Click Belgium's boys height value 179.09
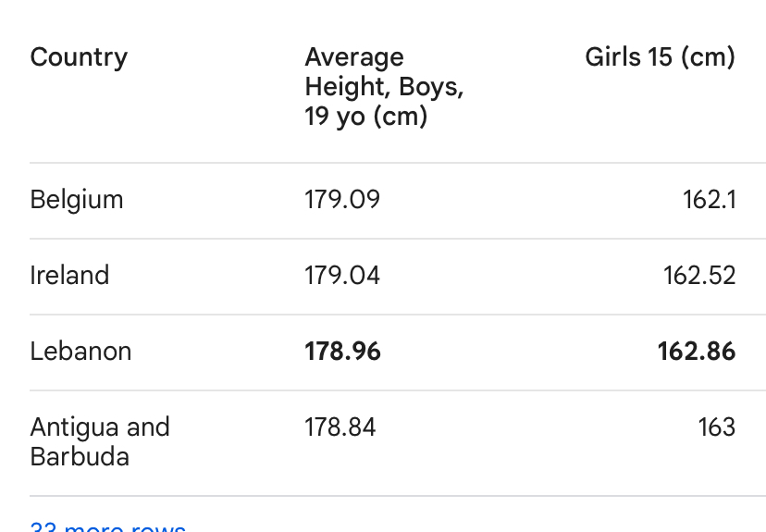Screen dimensions: 766x532 click(342, 199)
